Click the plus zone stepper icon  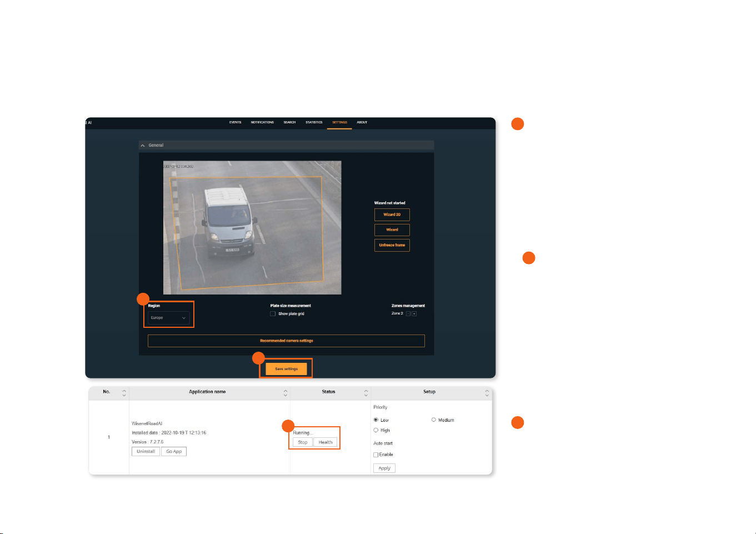point(414,314)
